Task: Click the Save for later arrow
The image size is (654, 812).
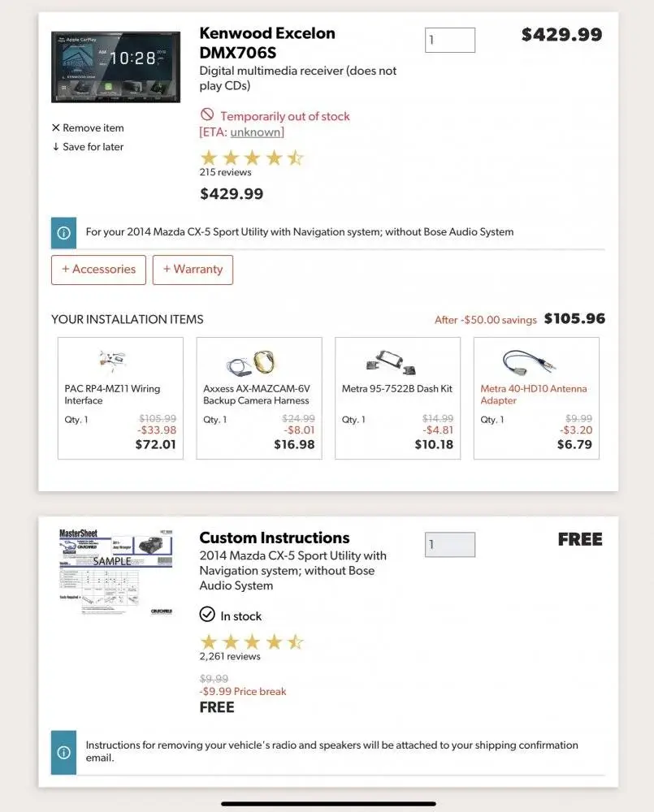Action: tap(56, 147)
